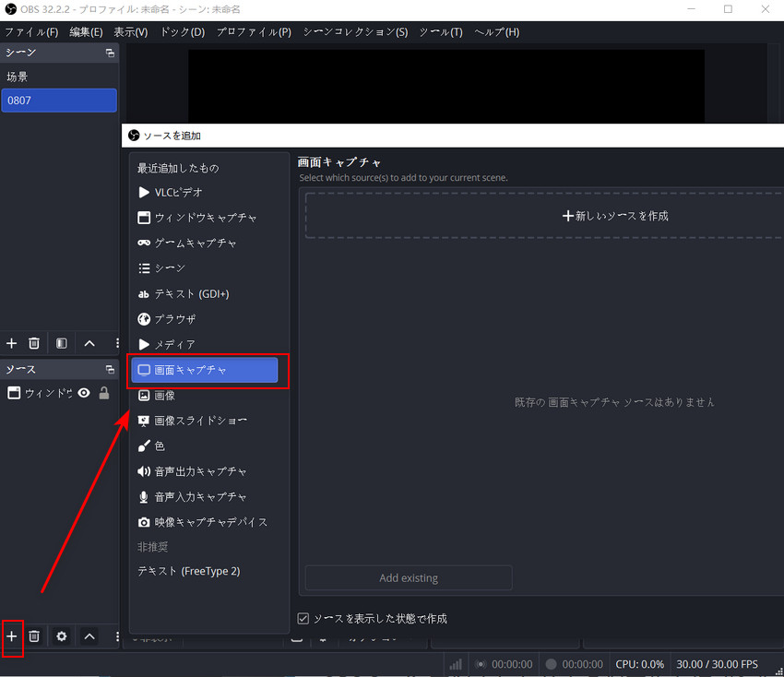Image resolution: width=784 pixels, height=677 pixels.
Task: Pop out the ソース dock panel
Action: [110, 370]
